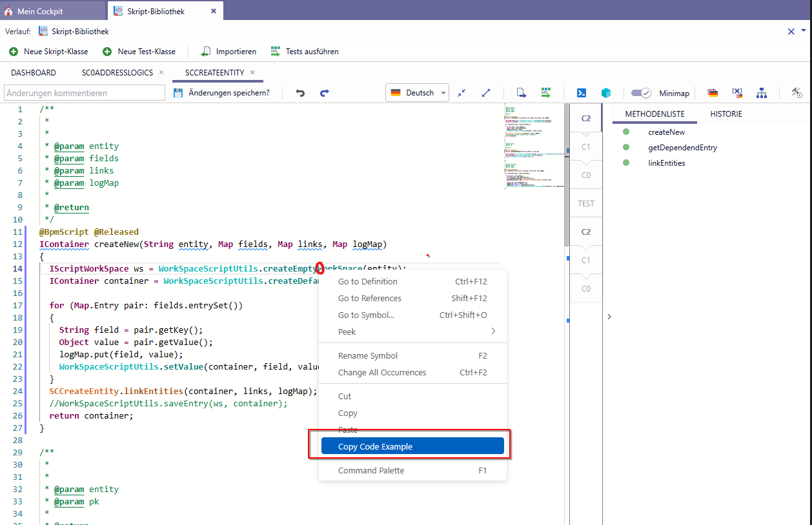Image resolution: width=812 pixels, height=525 pixels.
Task: Click the undo arrow icon
Action: click(300, 93)
